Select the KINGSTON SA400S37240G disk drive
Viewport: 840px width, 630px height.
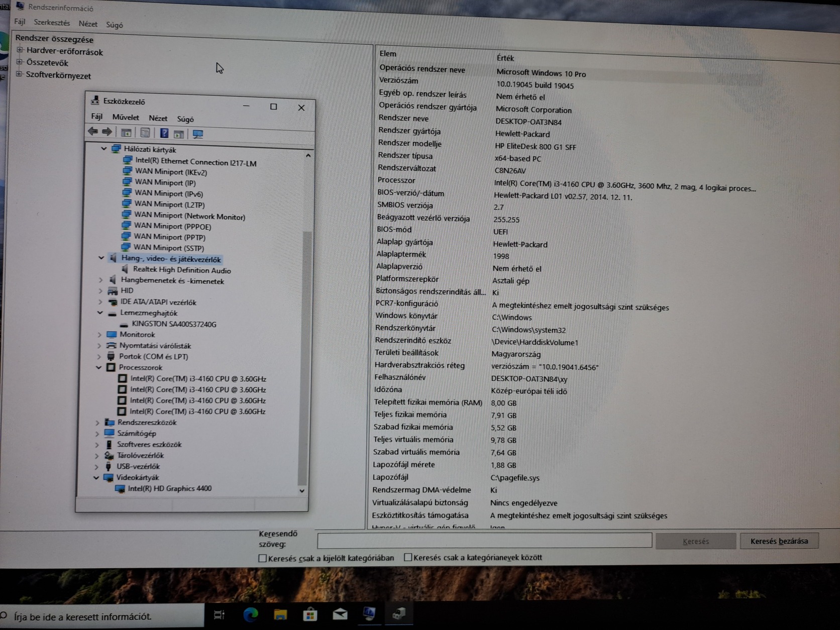tap(174, 325)
